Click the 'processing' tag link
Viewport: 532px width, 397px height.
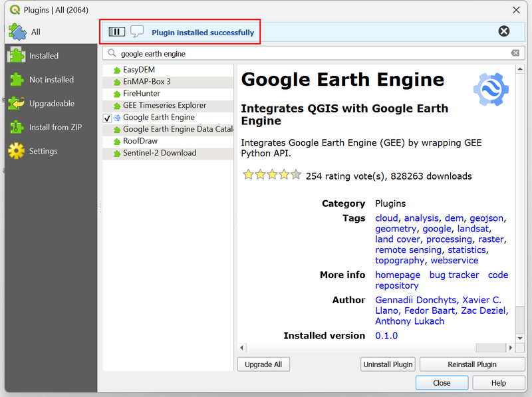coord(449,239)
